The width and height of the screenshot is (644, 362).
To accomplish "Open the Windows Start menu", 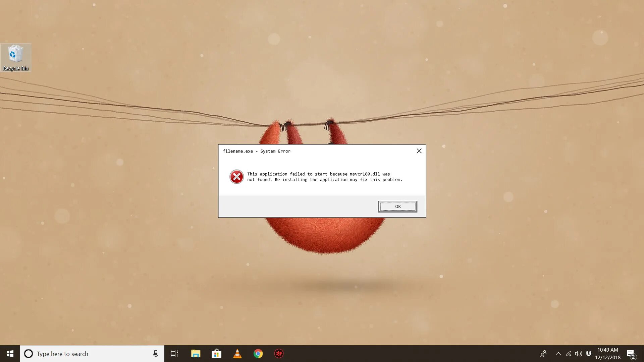I will [10, 354].
